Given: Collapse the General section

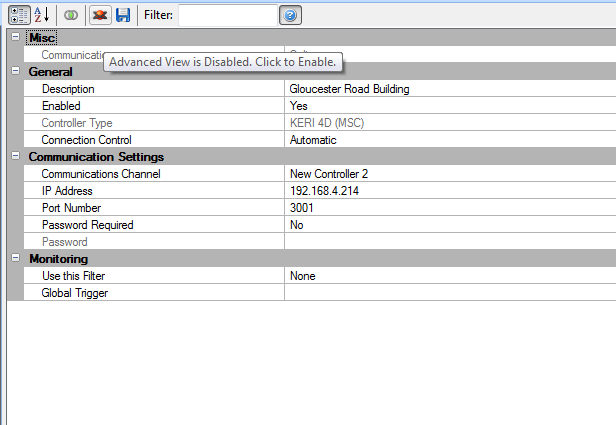Looking at the screenshot, I should [x=15, y=72].
